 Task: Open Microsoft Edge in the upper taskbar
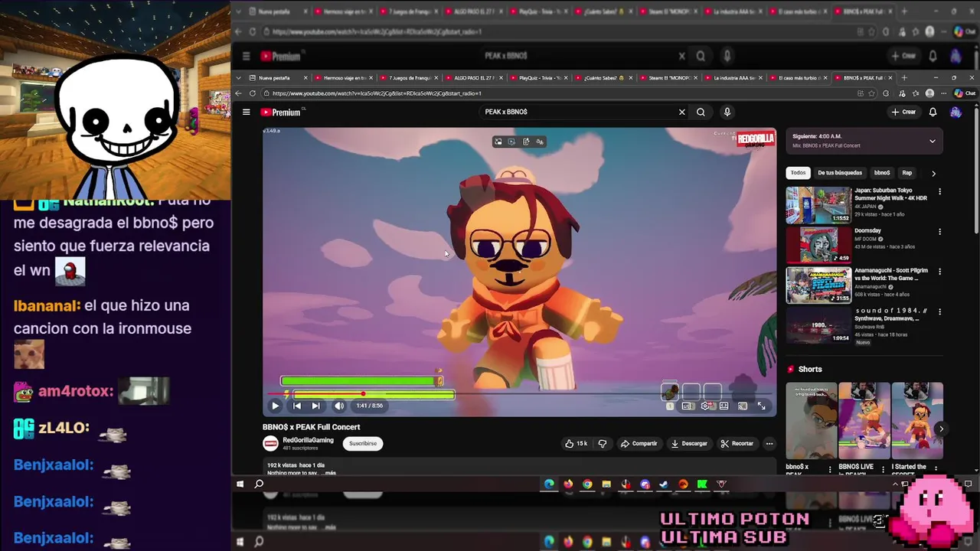pyautogui.click(x=549, y=484)
